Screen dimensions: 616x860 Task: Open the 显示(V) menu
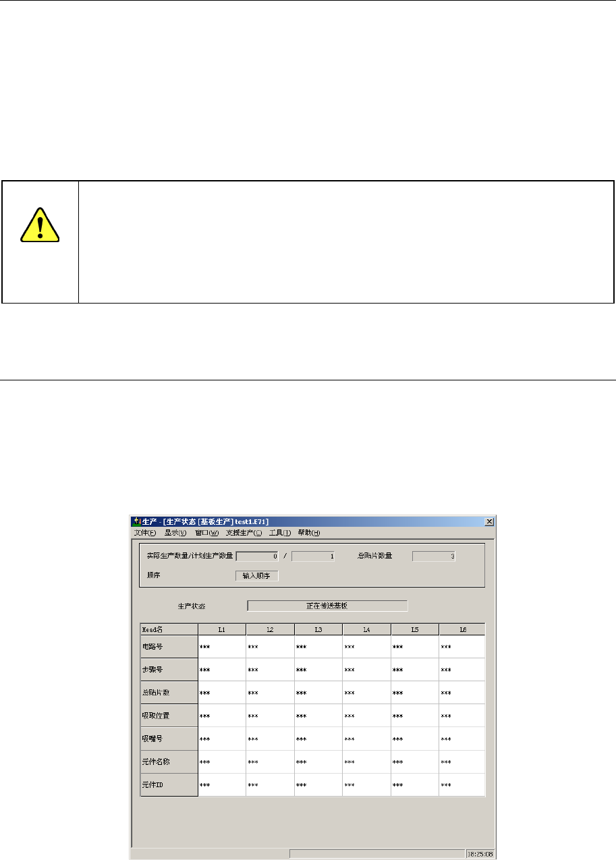click(175, 533)
